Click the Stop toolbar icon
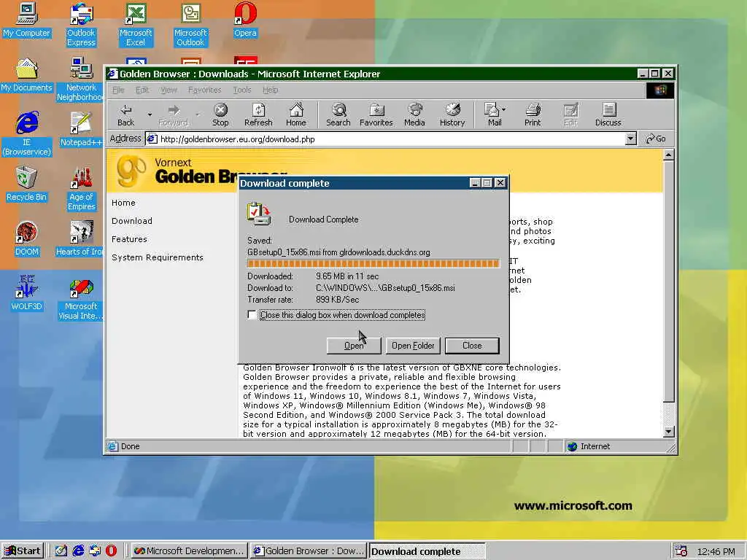747x560 pixels. pos(220,115)
